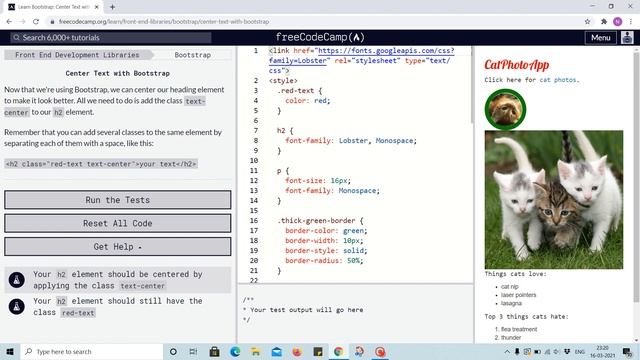Click the 'Center Text with Bootstrap' title

click(118, 73)
